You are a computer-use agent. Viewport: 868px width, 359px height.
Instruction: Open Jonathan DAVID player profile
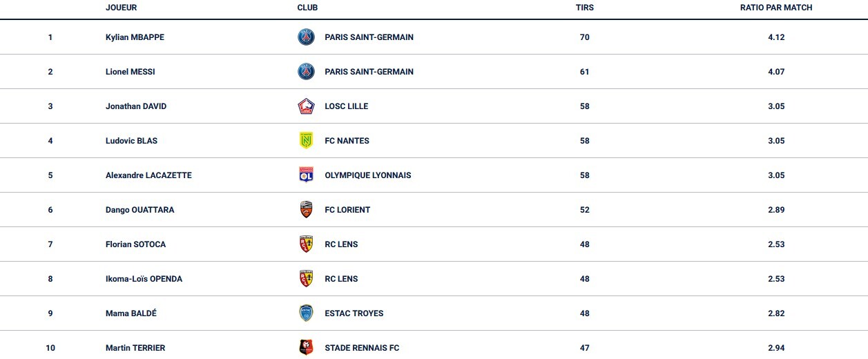coord(136,106)
